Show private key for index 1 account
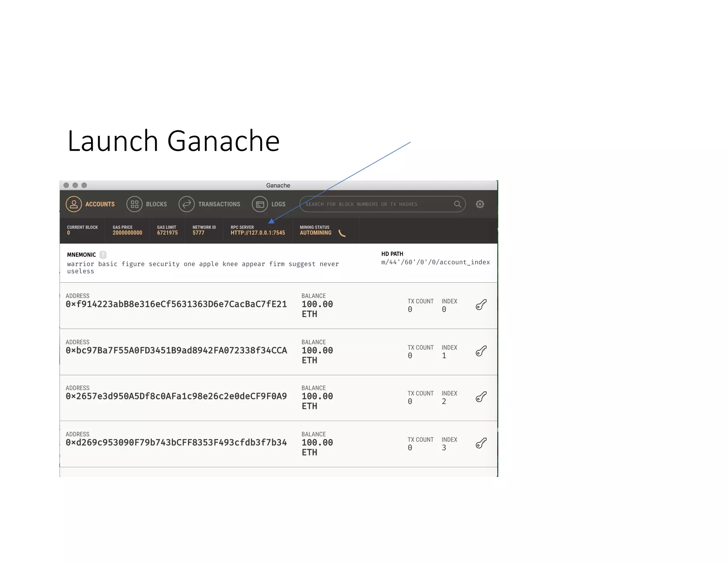This screenshot has width=728, height=562. [481, 351]
